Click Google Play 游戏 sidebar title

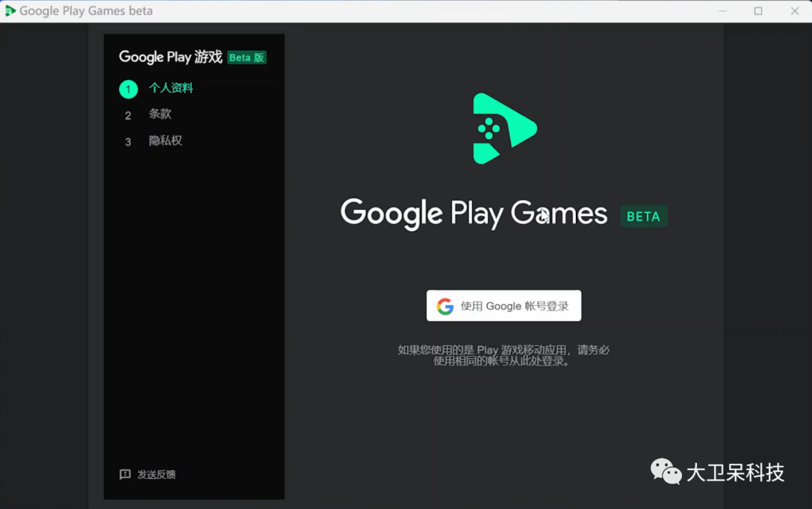point(171,57)
